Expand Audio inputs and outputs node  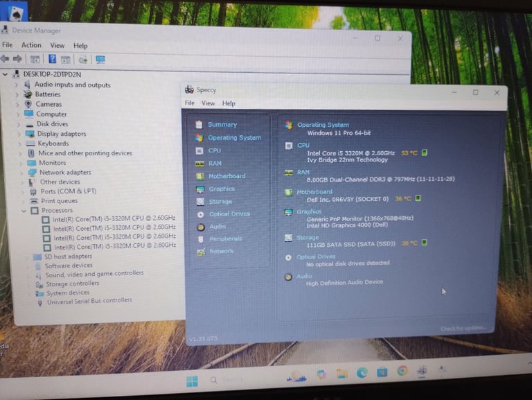tap(17, 85)
